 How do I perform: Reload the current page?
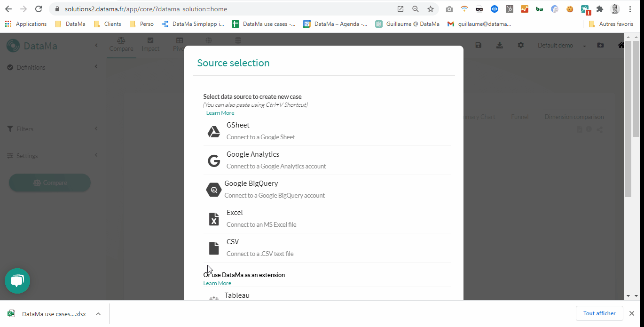click(x=39, y=9)
